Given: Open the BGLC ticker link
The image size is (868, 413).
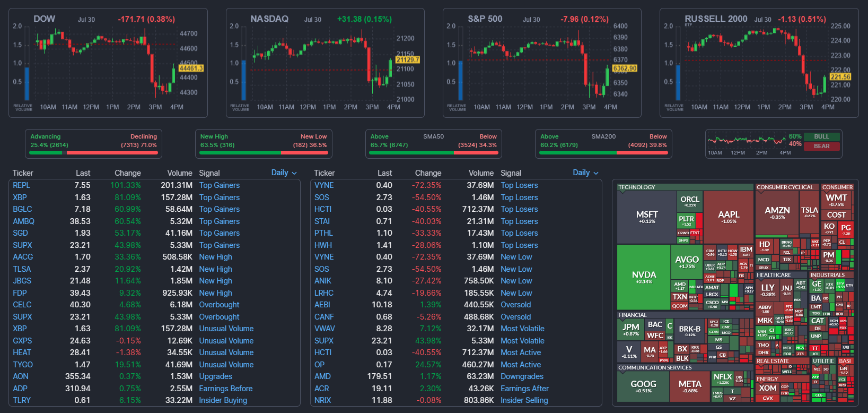Looking at the screenshot, I should click(x=22, y=209).
